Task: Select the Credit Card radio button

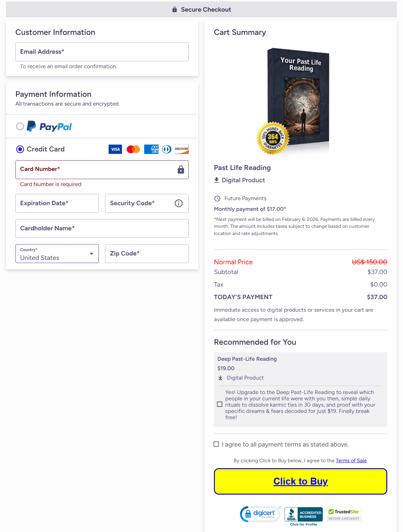Action: click(x=20, y=149)
